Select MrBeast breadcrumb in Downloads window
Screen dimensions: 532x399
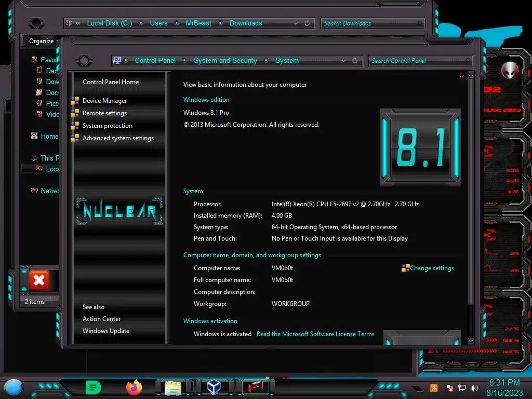(x=198, y=23)
